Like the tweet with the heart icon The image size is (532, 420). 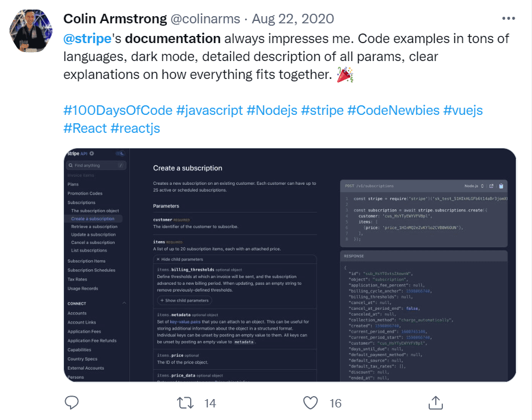(x=310, y=403)
